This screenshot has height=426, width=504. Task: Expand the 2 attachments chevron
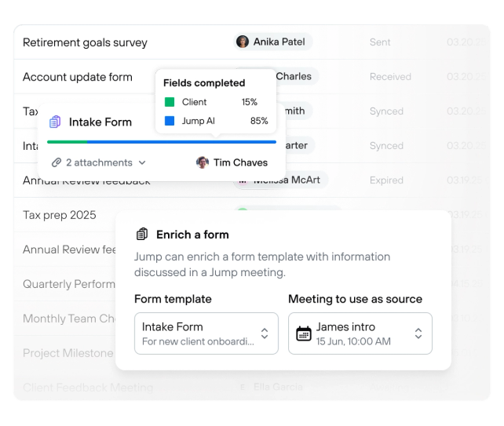click(142, 163)
